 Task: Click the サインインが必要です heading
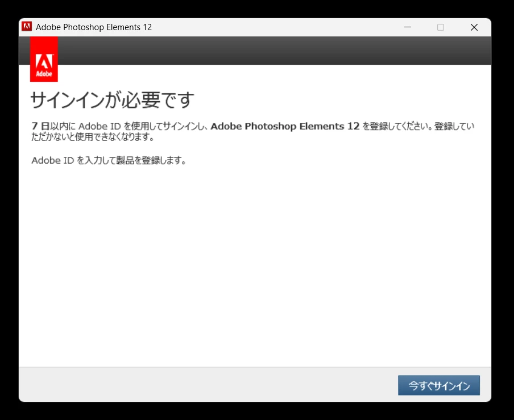click(x=112, y=100)
